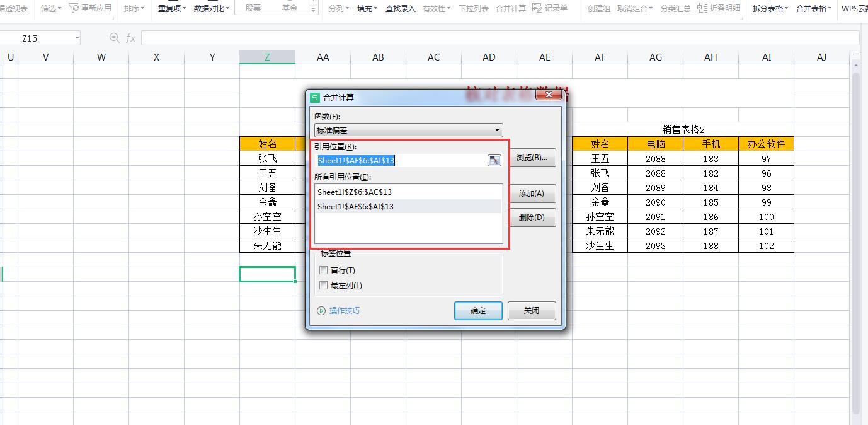Click the fold details (折叠明细) icon
868x425 pixels.
click(x=702, y=8)
